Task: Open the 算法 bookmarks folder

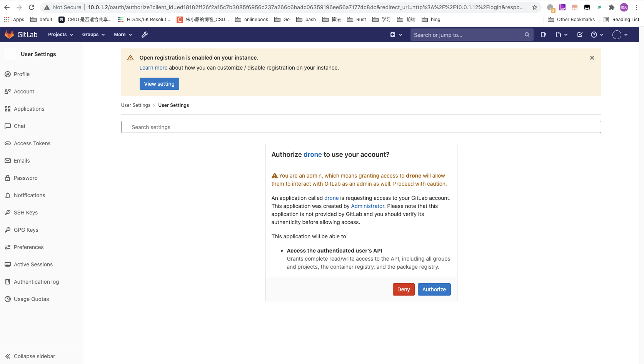Action: pyautogui.click(x=332, y=20)
